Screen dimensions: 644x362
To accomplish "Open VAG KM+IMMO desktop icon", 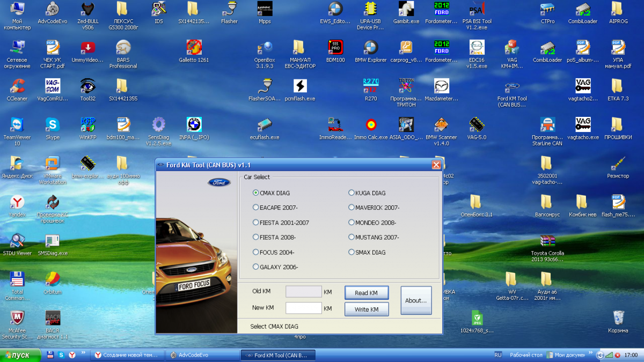I will [512, 54].
